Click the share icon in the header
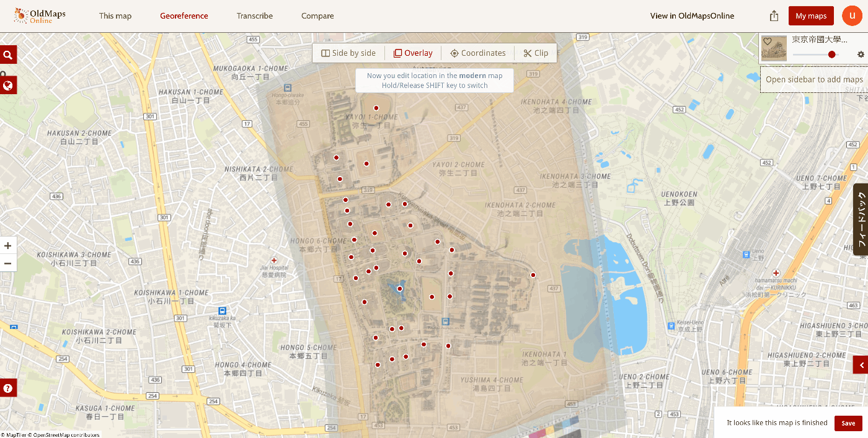Image resolution: width=868 pixels, height=438 pixels. [774, 16]
